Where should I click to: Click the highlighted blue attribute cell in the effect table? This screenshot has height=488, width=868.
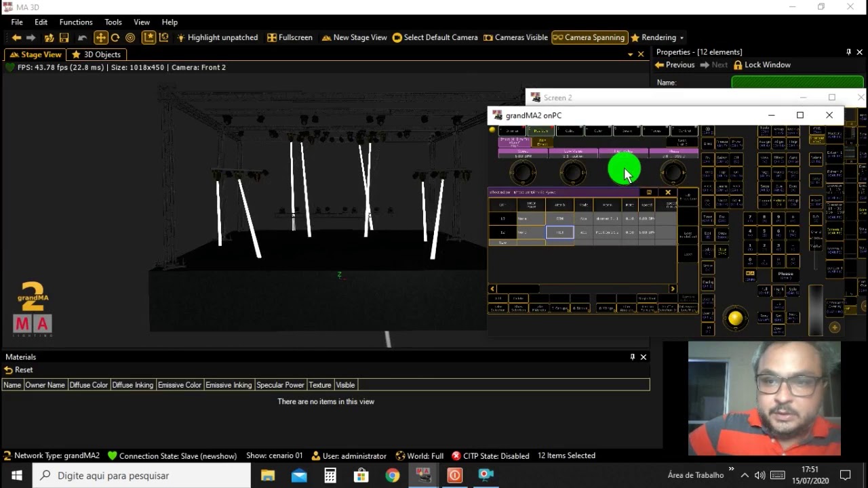[559, 232]
